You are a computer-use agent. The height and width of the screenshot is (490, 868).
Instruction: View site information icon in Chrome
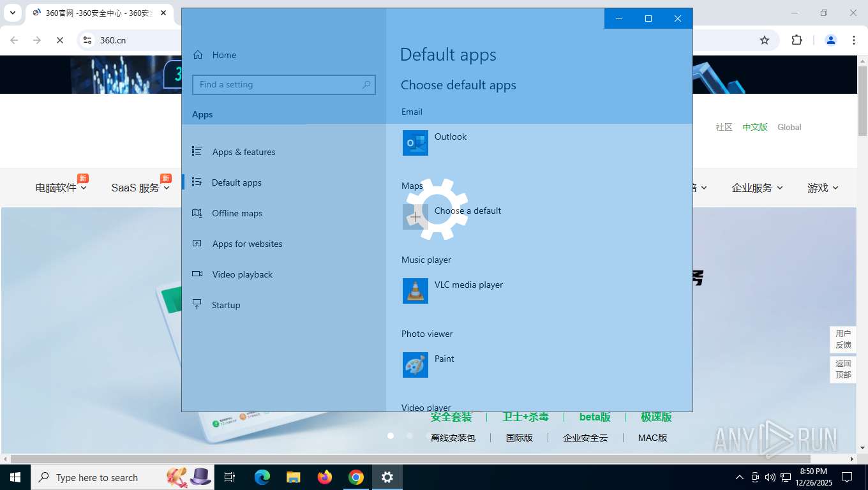coord(88,40)
